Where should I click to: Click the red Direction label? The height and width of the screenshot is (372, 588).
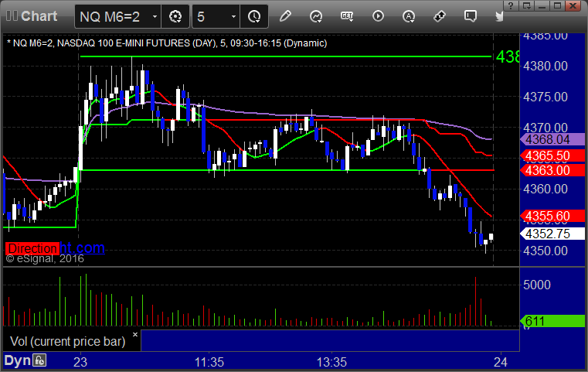click(32, 248)
